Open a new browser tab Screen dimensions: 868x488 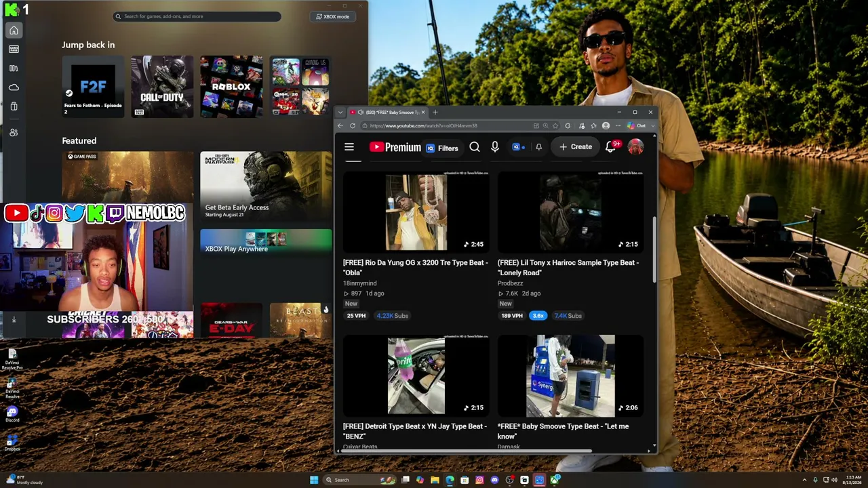pyautogui.click(x=435, y=113)
